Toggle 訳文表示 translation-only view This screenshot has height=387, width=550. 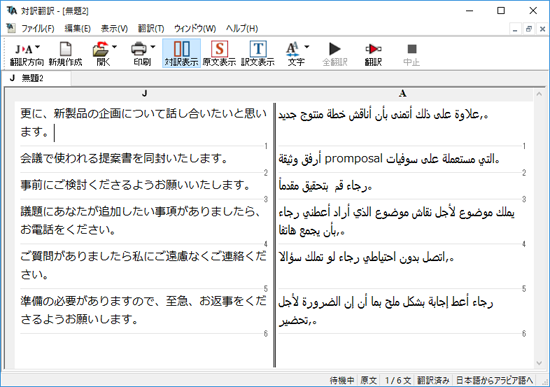pyautogui.click(x=258, y=53)
